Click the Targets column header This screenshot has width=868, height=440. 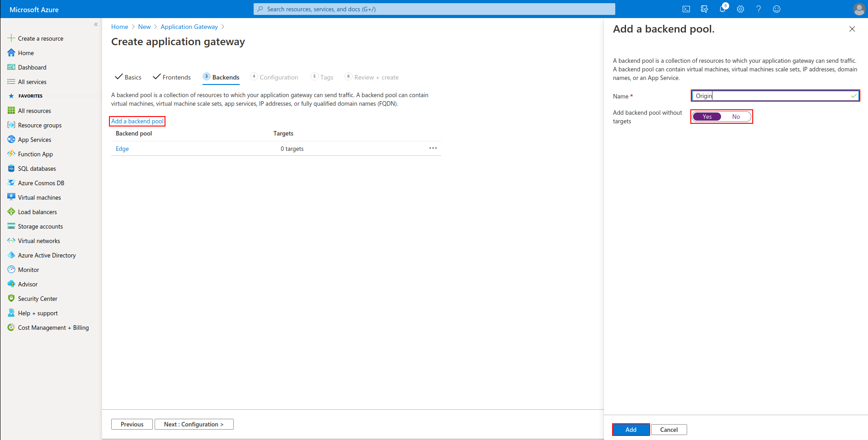pos(283,133)
